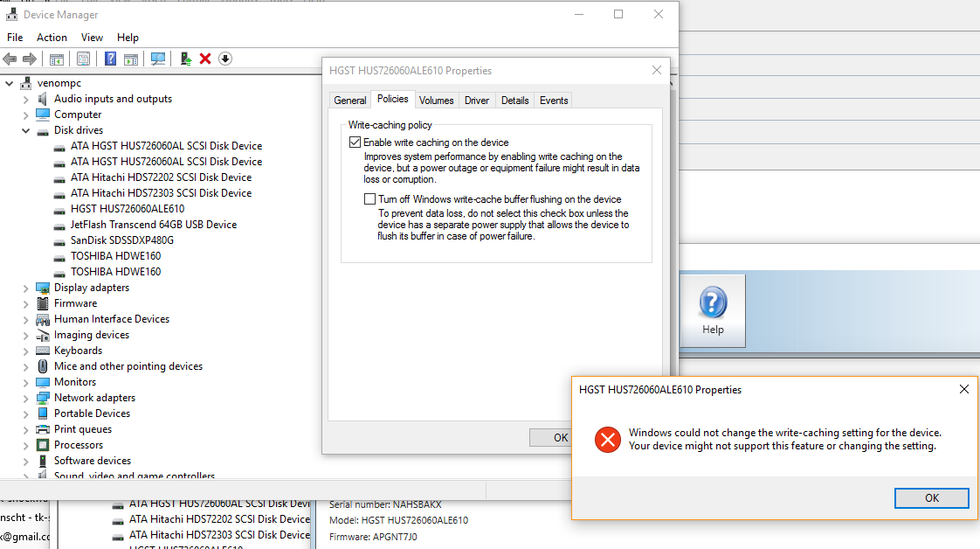
Task: Close the error message dialog with X
Action: pyautogui.click(x=963, y=389)
